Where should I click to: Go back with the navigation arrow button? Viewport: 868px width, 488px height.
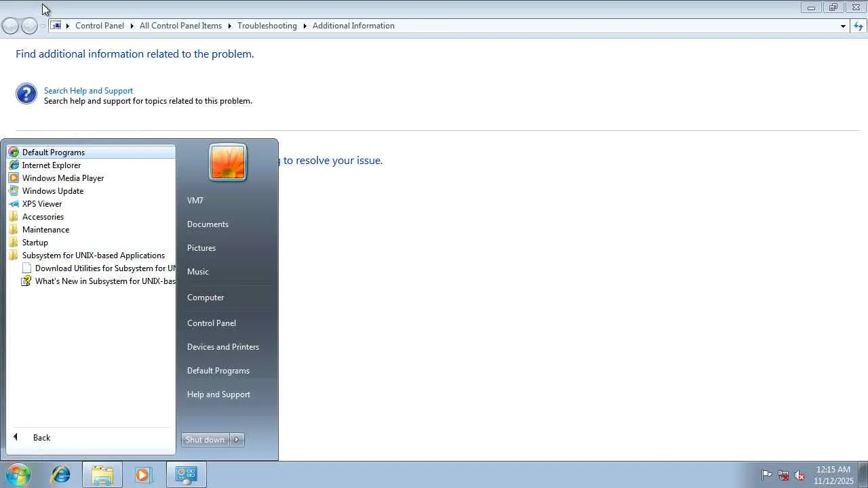[x=10, y=26]
